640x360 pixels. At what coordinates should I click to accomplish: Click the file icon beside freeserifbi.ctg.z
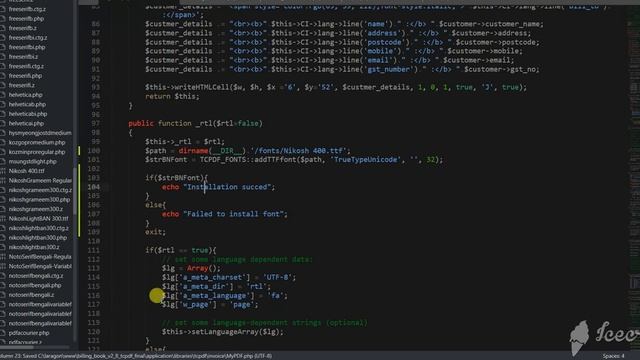pos(3,38)
